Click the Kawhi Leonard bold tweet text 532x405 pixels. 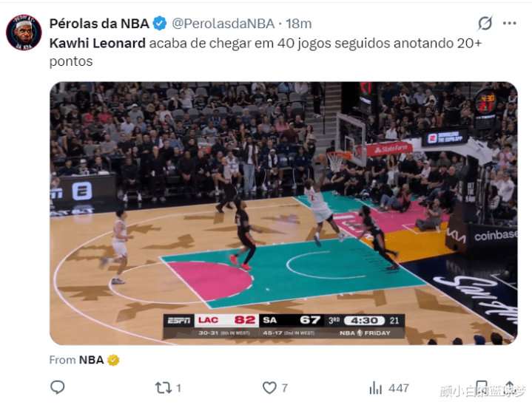(x=98, y=44)
